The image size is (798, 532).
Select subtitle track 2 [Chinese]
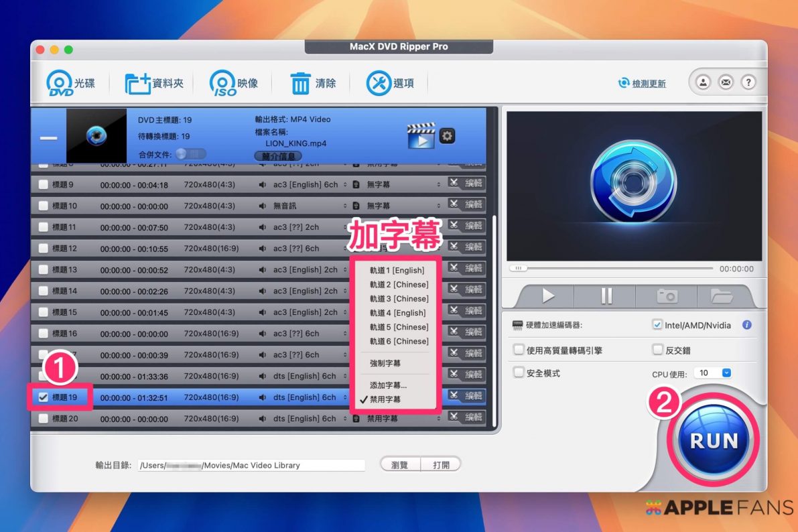click(x=399, y=285)
